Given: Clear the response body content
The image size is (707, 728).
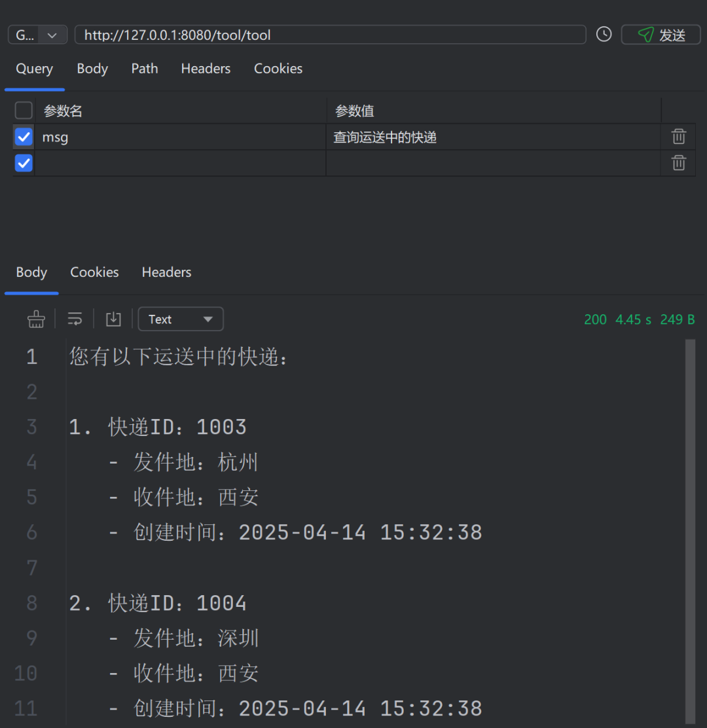Looking at the screenshot, I should click(x=36, y=319).
